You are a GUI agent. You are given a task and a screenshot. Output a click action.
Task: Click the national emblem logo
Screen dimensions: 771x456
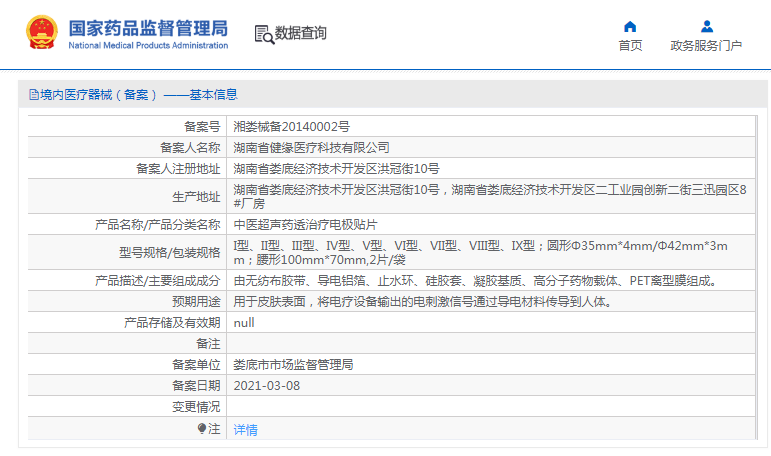pyautogui.click(x=42, y=32)
